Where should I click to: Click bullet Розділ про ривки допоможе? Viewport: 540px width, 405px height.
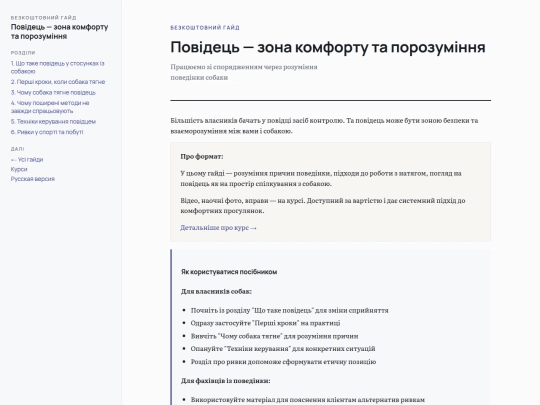(283, 362)
